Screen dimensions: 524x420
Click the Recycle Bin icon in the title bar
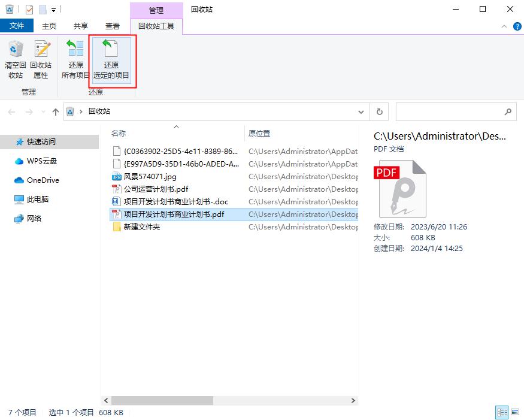tap(10, 9)
